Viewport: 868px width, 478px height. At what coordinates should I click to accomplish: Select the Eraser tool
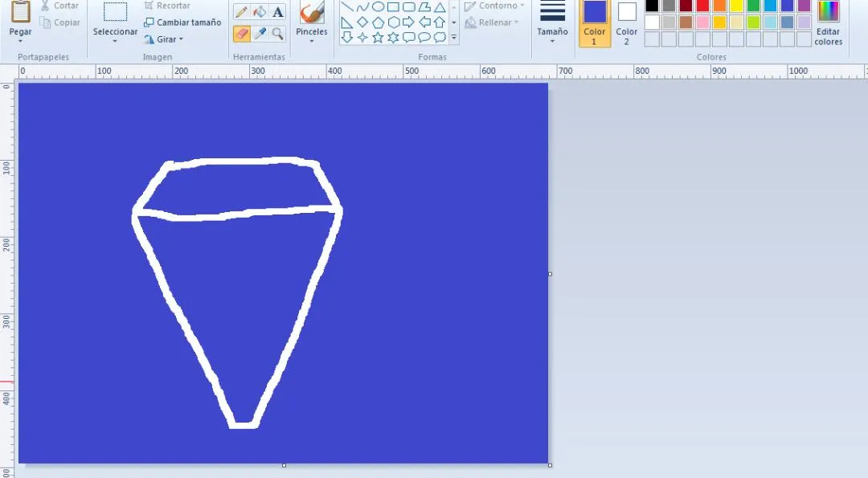point(241,34)
